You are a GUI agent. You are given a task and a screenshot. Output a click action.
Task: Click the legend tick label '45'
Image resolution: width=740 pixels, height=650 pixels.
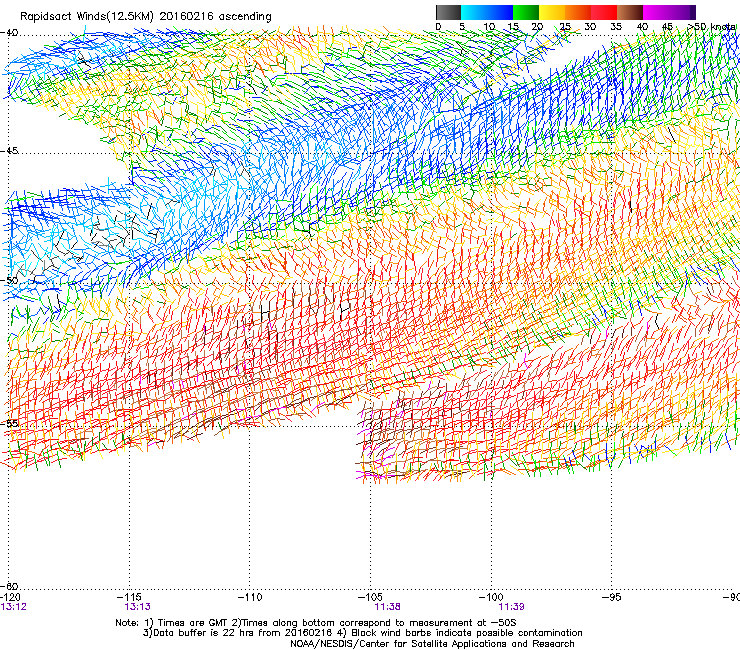667,27
